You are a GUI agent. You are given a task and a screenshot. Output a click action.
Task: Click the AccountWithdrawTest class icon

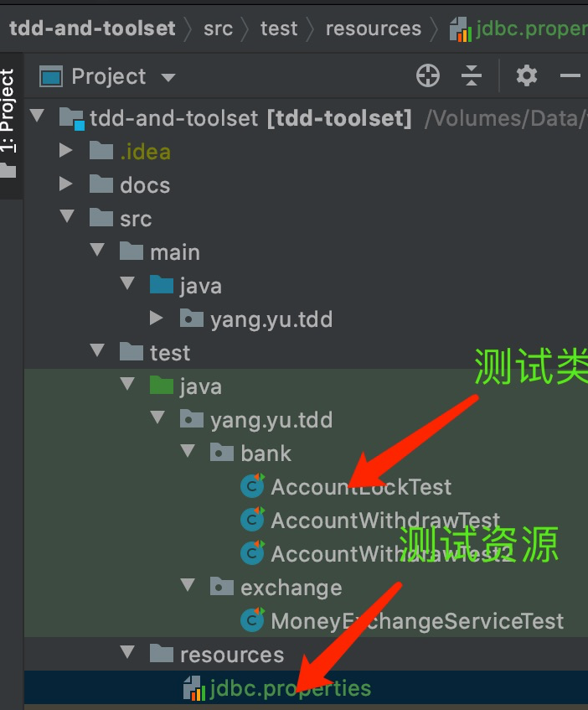(x=252, y=520)
